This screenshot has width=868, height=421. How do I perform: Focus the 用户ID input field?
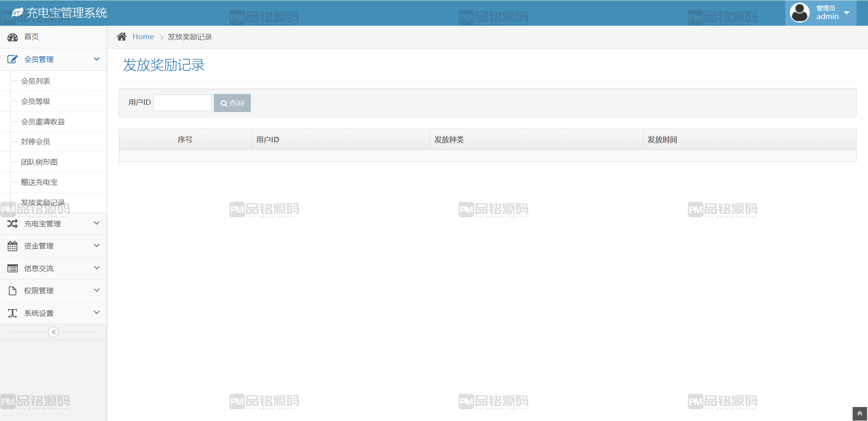(x=183, y=103)
